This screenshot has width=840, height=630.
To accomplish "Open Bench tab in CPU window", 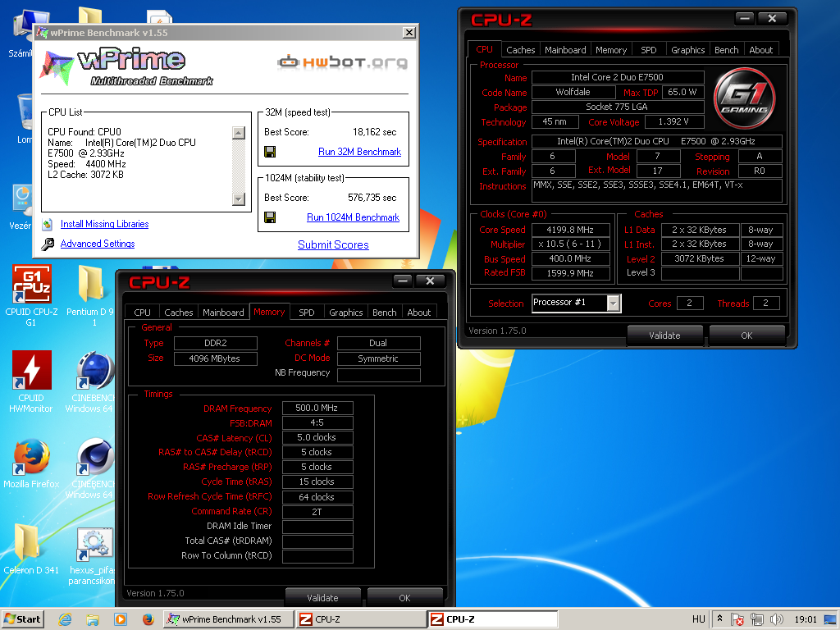I will click(727, 50).
